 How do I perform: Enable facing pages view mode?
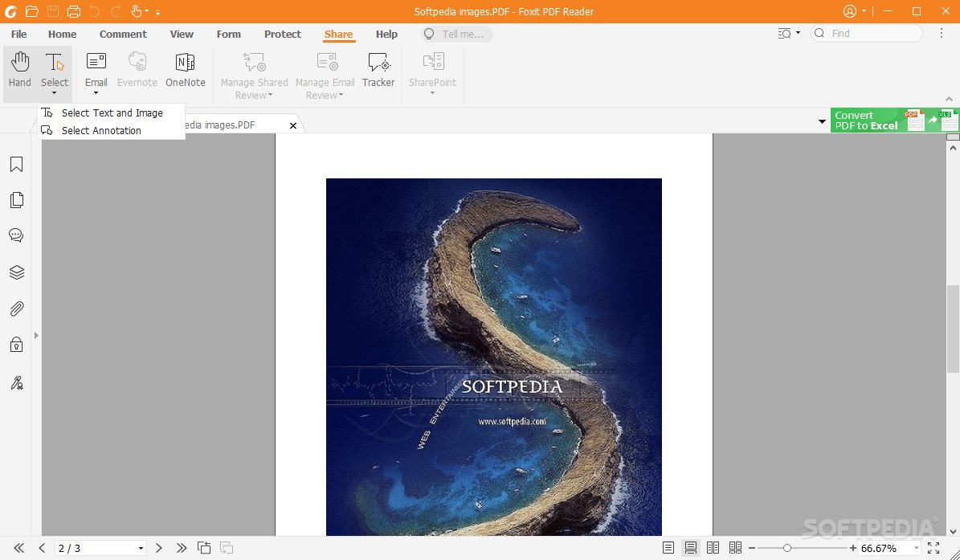point(713,548)
